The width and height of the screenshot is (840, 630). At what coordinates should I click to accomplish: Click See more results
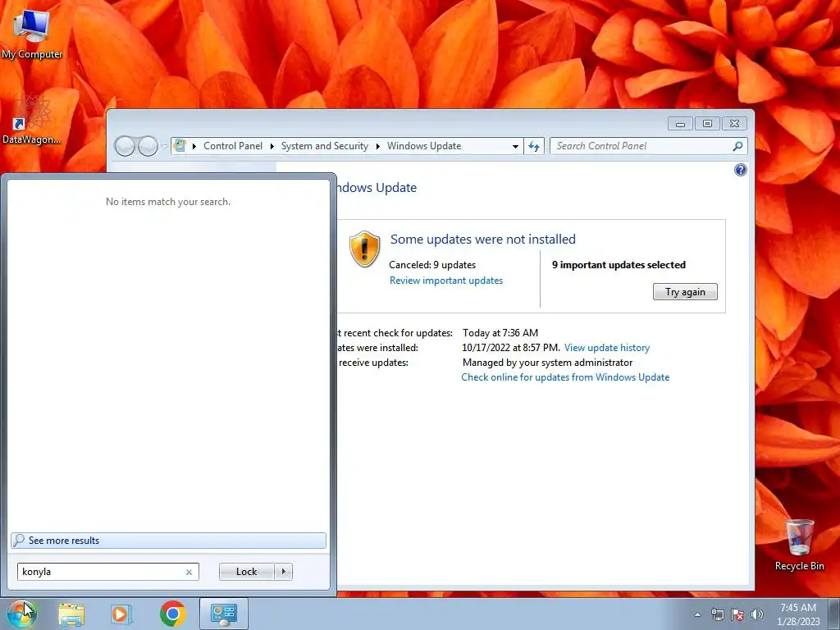pyautogui.click(x=168, y=541)
